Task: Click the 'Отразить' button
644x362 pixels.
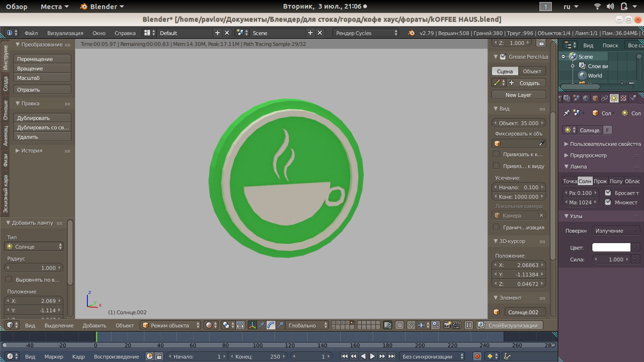Action: pyautogui.click(x=42, y=90)
